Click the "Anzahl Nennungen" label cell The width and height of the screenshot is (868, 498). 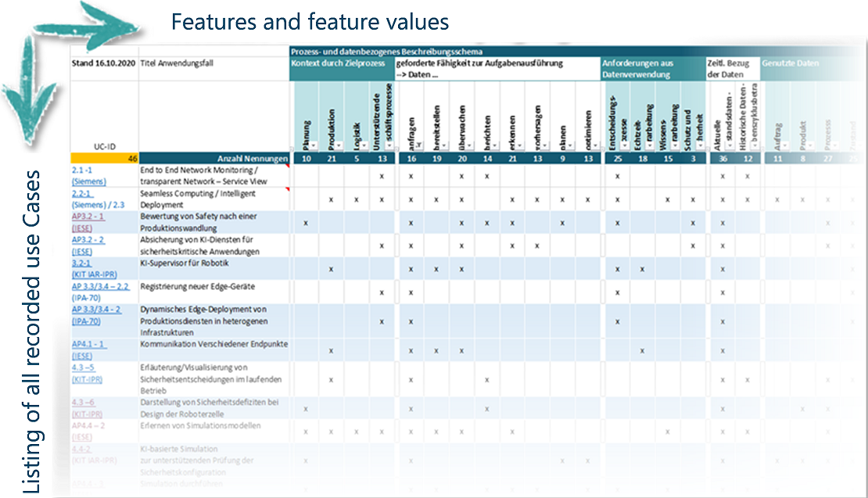click(x=213, y=158)
